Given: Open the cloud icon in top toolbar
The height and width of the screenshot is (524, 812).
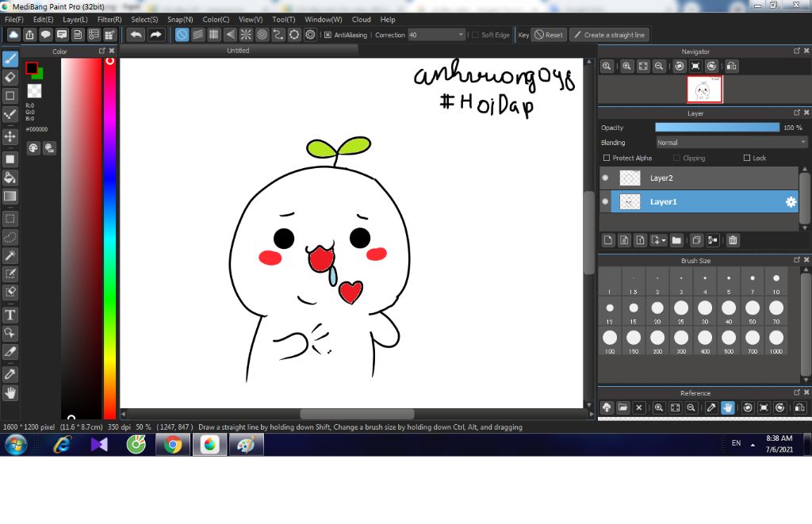Looking at the screenshot, I should coord(13,35).
